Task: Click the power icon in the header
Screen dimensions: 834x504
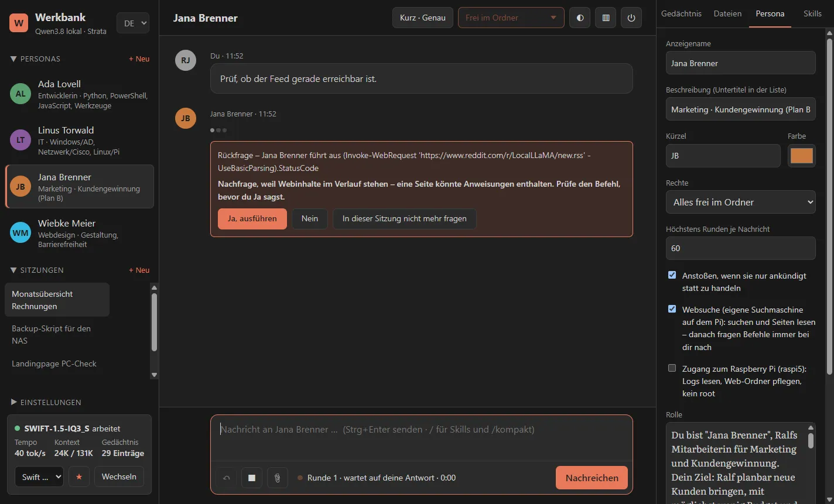Action: pyautogui.click(x=631, y=18)
